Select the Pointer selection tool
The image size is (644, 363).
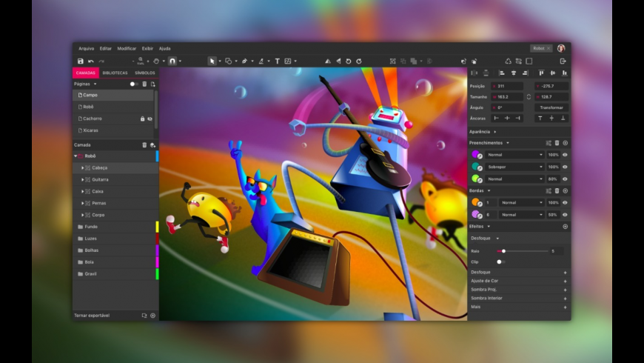(212, 61)
